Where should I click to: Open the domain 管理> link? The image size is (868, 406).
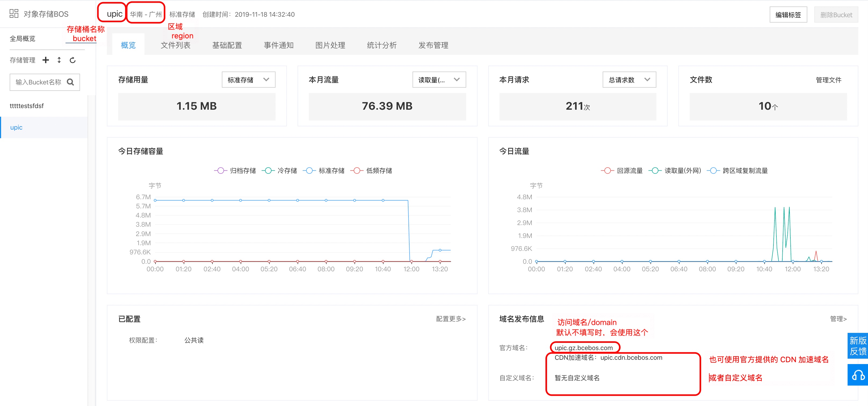(838, 319)
